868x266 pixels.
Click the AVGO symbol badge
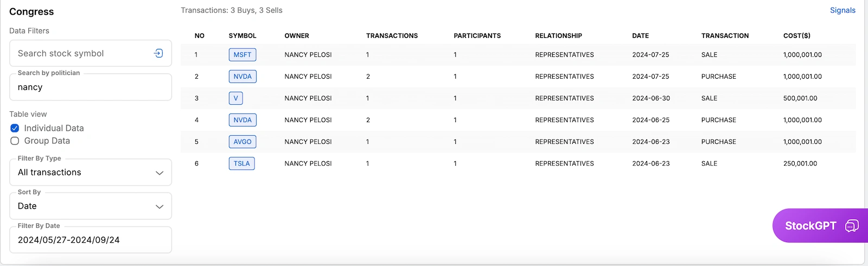(x=242, y=142)
